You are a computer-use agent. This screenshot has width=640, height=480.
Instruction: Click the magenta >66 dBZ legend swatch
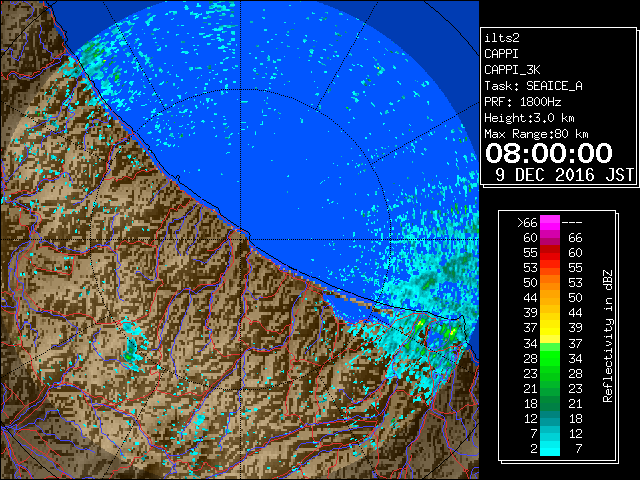pyautogui.click(x=550, y=223)
